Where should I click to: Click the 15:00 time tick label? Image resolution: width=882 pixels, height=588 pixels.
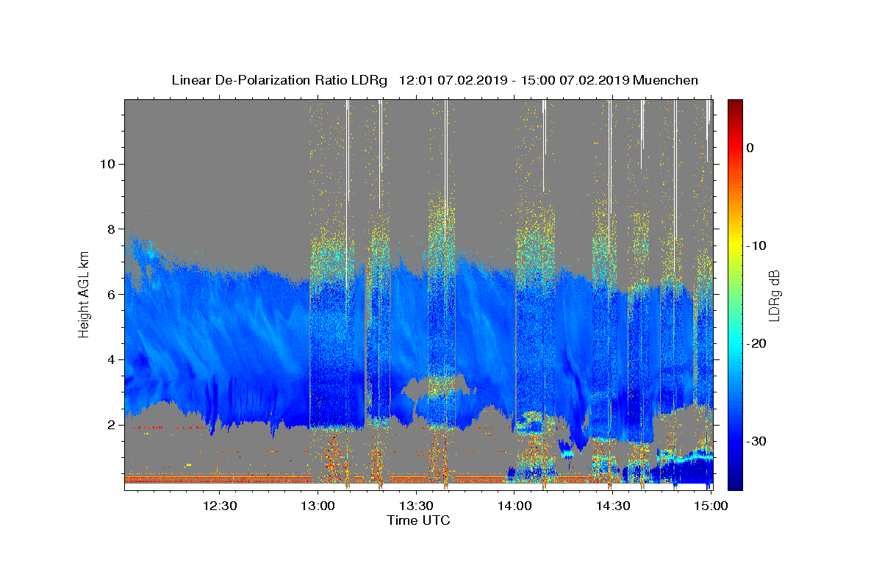711,506
